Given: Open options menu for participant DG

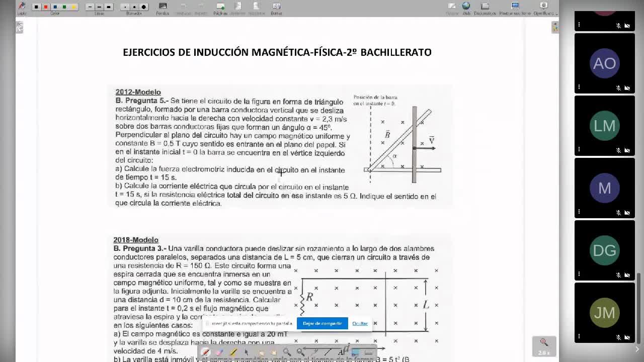Looking at the screenshot, I should click(x=579, y=274).
